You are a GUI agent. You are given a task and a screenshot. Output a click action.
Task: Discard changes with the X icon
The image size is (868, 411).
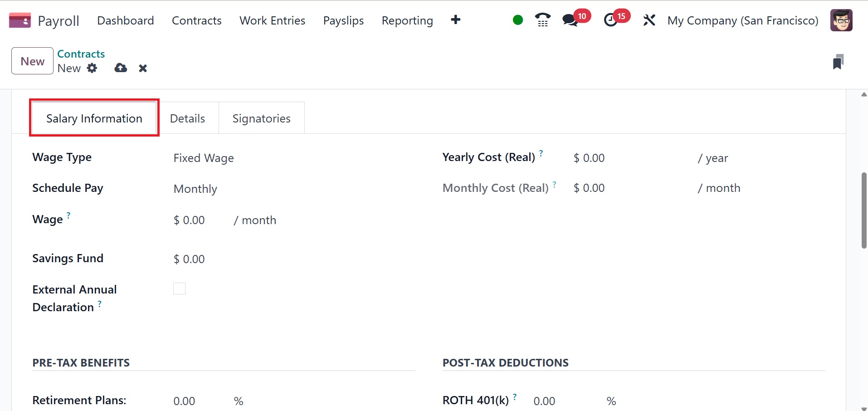coord(143,68)
